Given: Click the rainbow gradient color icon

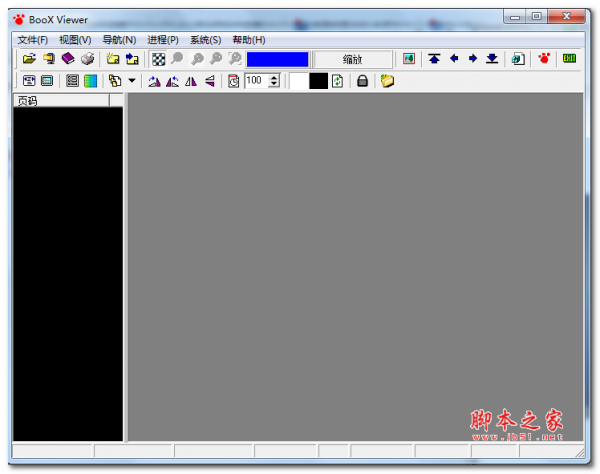Looking at the screenshot, I should pos(91,81).
